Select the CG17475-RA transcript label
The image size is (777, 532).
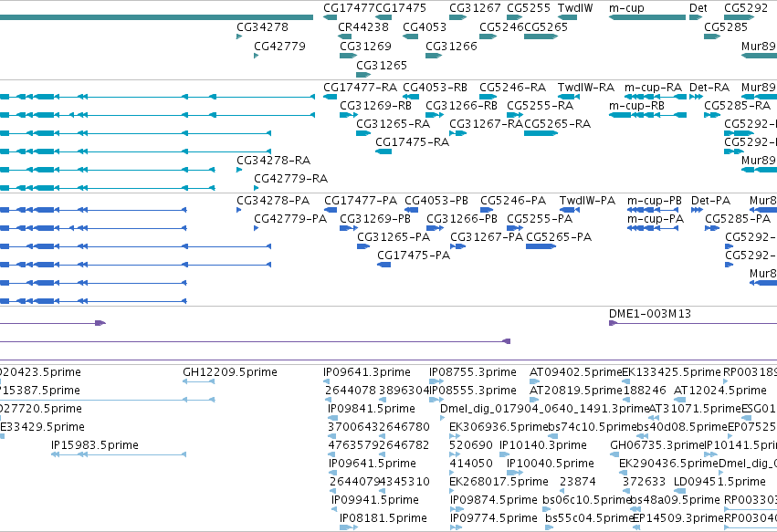413,142
